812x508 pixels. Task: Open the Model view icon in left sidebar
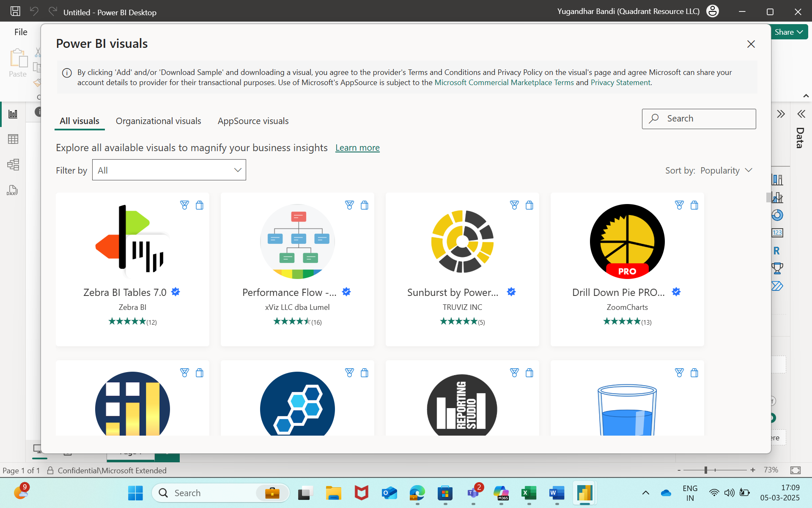[13, 164]
